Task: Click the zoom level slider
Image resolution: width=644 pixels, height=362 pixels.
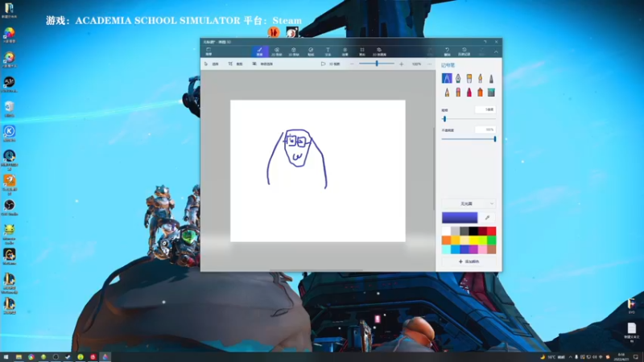Action: pyautogui.click(x=377, y=64)
